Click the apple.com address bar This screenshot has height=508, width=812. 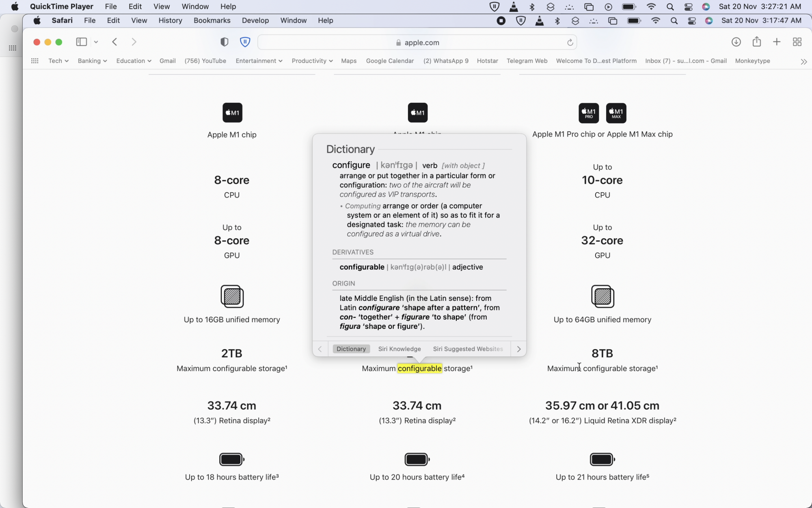[417, 42]
